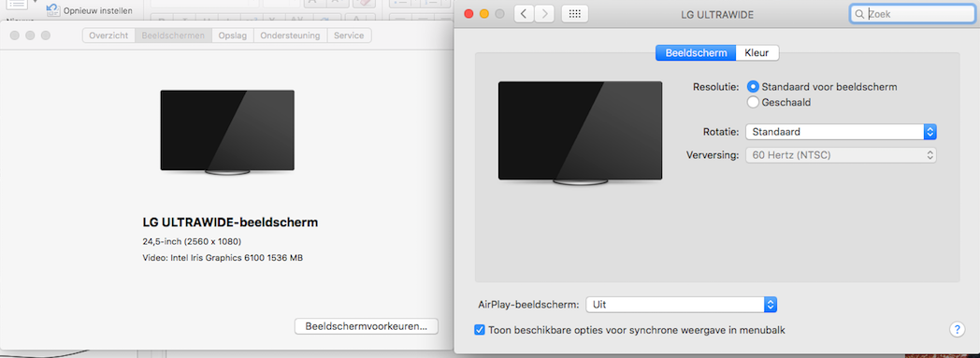Open the Opslag tab

point(233,36)
